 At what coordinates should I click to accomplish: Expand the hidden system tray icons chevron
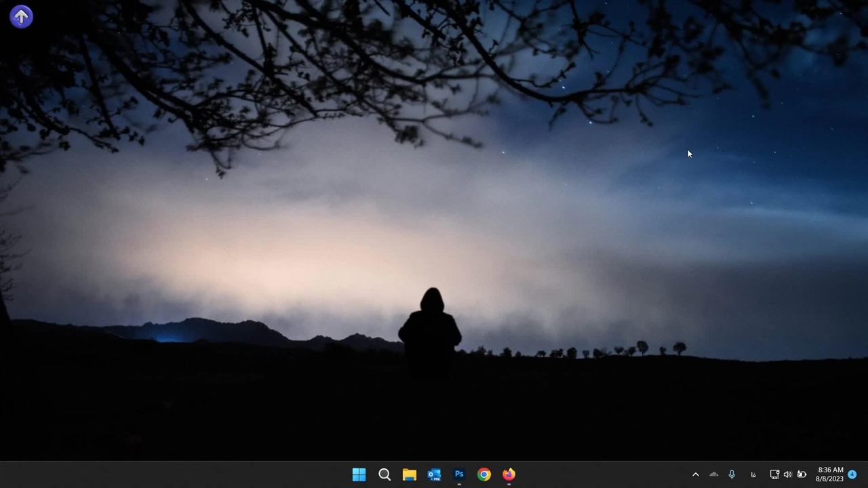tap(695, 474)
